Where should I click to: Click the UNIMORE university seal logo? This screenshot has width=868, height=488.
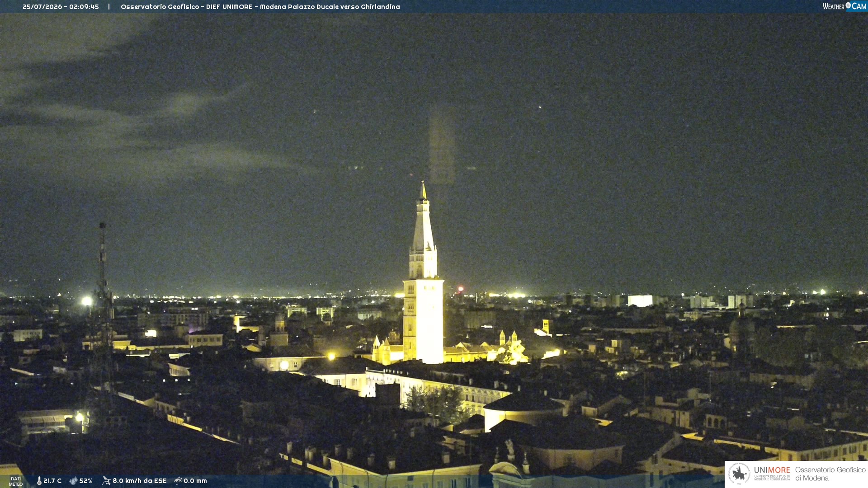pyautogui.click(x=739, y=474)
